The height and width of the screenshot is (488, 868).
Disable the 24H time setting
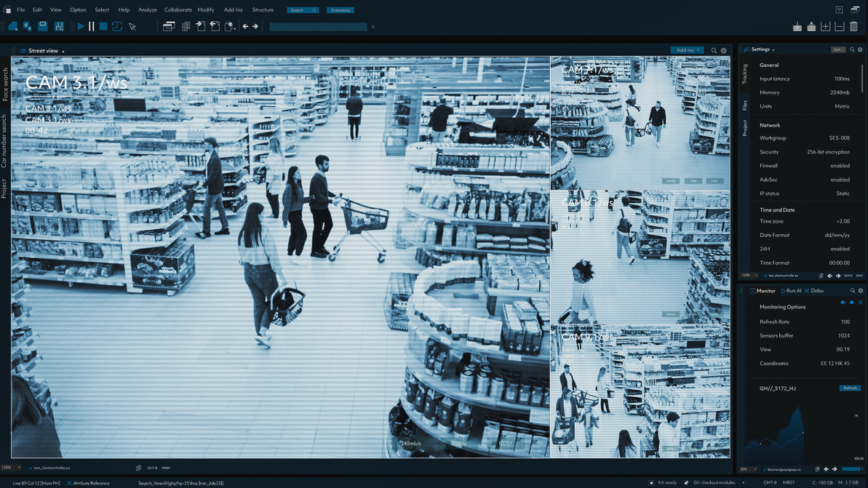tap(842, 249)
